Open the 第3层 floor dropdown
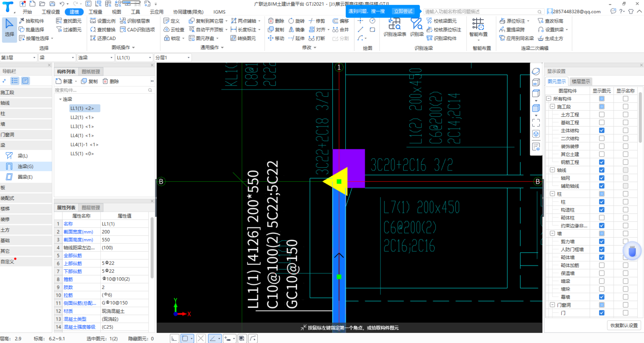 point(18,58)
